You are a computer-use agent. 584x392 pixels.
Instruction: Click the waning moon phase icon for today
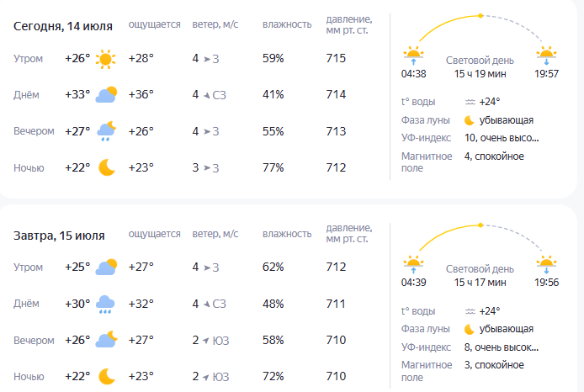tap(470, 120)
